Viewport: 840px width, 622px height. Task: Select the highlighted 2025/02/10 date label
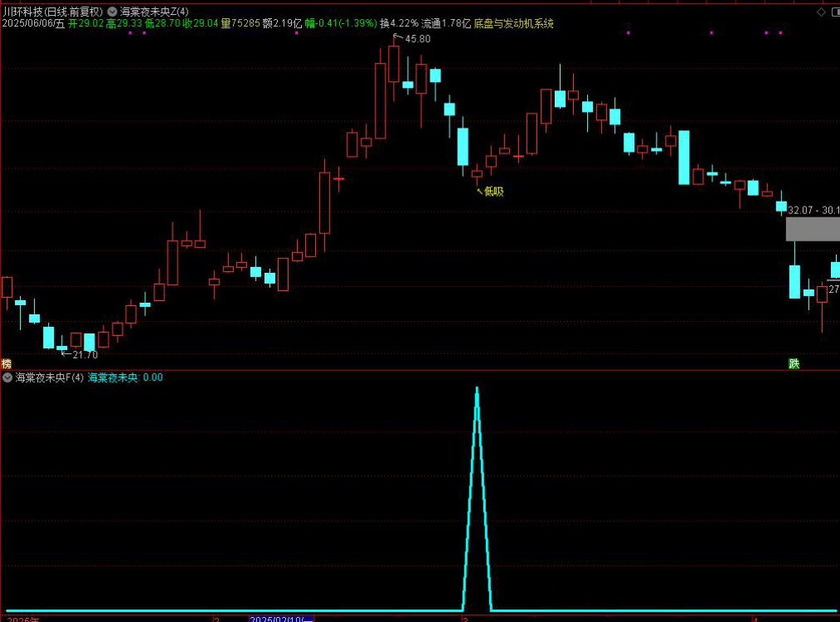click(x=282, y=619)
